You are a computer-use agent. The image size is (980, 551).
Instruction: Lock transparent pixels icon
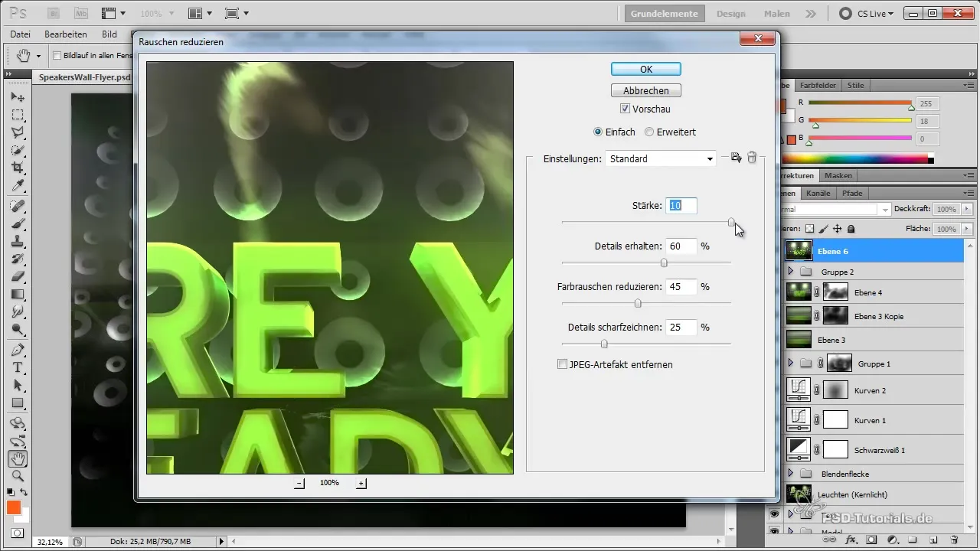click(x=810, y=229)
